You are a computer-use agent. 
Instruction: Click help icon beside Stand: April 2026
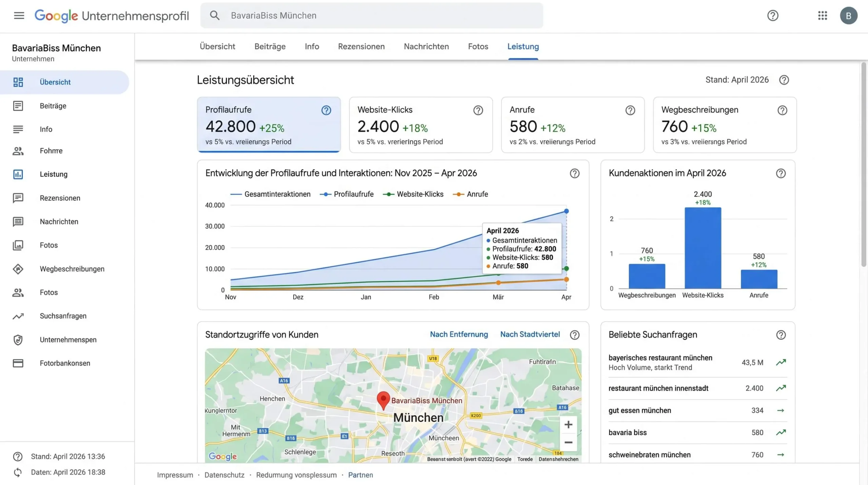click(x=784, y=80)
